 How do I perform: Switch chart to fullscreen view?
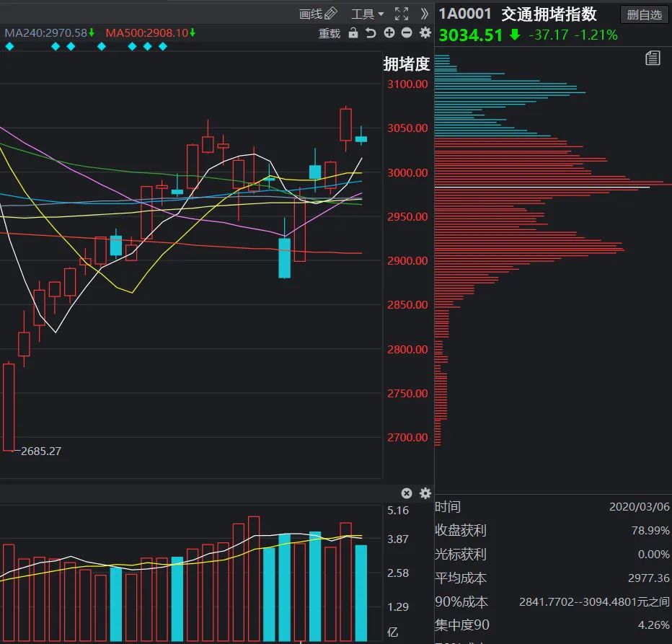point(402,14)
